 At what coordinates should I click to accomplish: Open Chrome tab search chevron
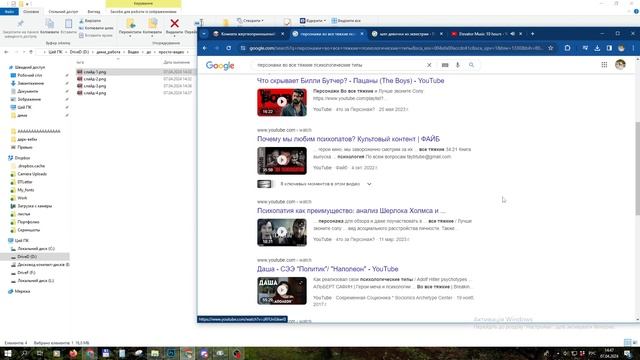(x=204, y=34)
